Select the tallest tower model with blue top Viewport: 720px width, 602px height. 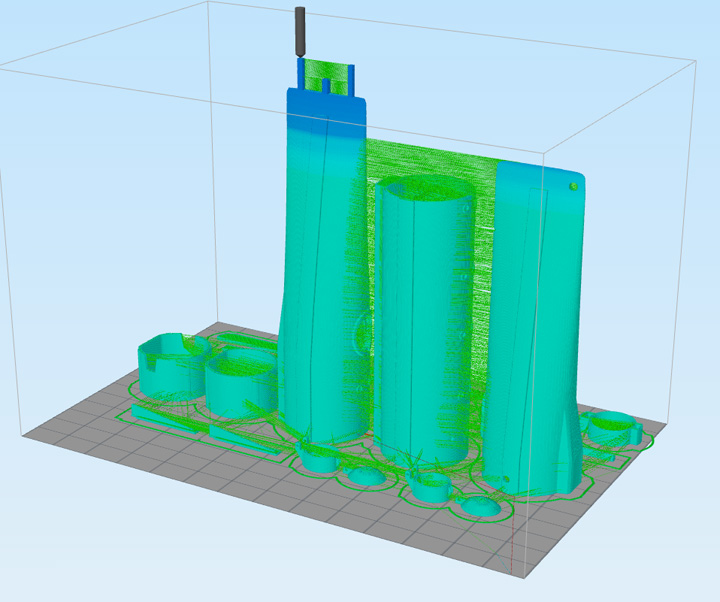321,266
